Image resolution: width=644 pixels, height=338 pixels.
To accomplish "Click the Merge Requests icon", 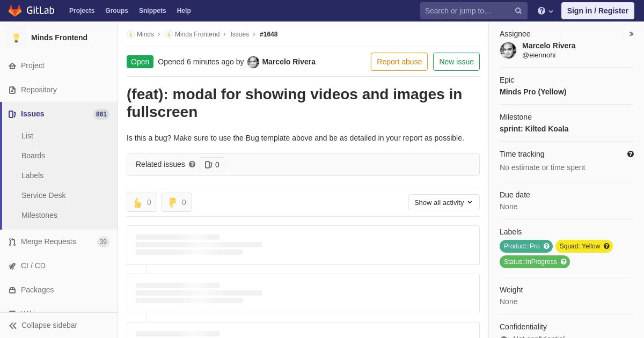I will [12, 242].
